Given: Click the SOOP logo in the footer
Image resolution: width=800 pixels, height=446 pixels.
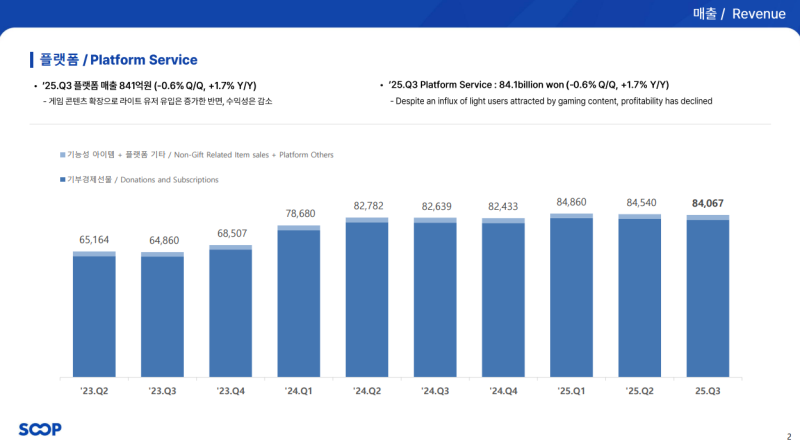Looking at the screenshot, I should [40, 429].
